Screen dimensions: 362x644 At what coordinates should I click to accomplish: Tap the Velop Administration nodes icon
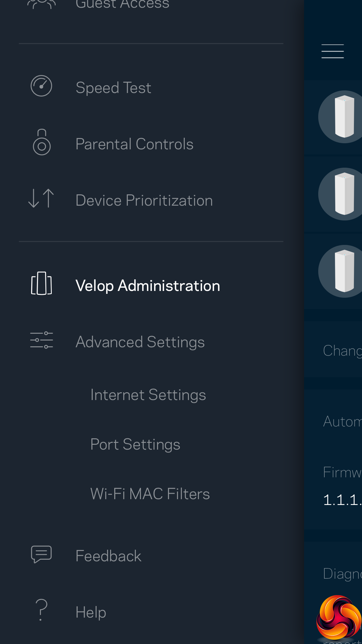click(x=41, y=283)
